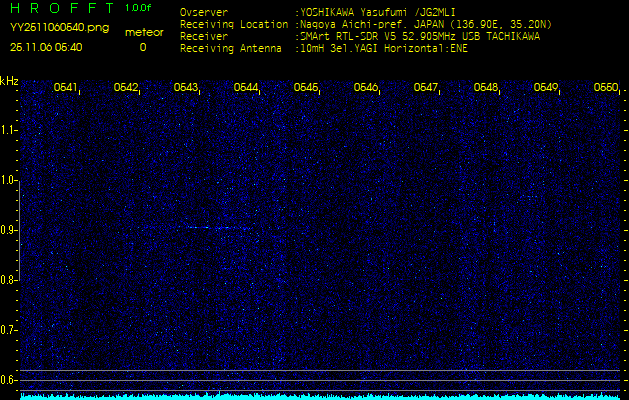The image size is (629, 400).
Task: Click the 0.7 frequency axis label
Action: coord(9,330)
